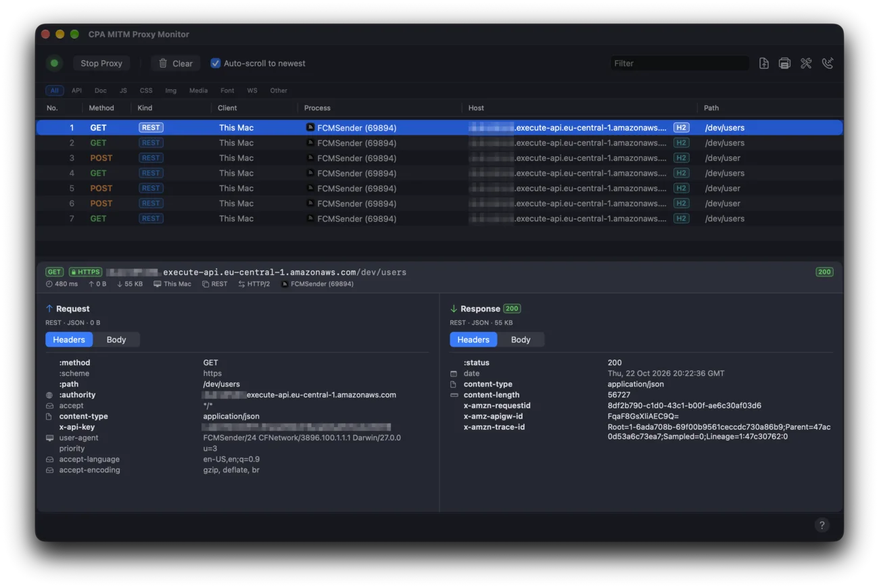Click the globe icon beside :authority header
This screenshot has width=879, height=588.
[x=49, y=395]
